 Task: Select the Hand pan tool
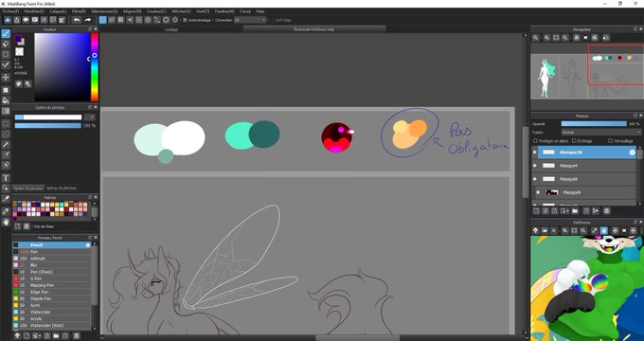tap(6, 222)
